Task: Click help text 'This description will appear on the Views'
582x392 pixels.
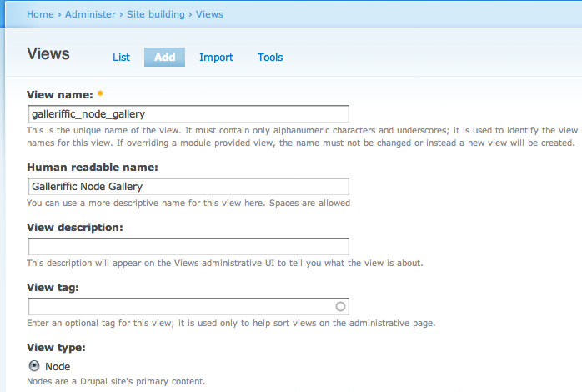Action: tap(113, 264)
